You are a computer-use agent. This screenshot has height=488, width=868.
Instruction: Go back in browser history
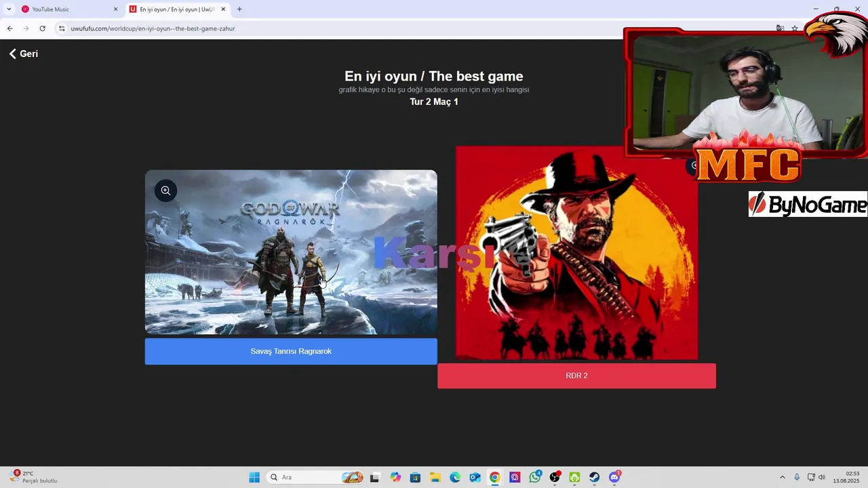(x=10, y=28)
